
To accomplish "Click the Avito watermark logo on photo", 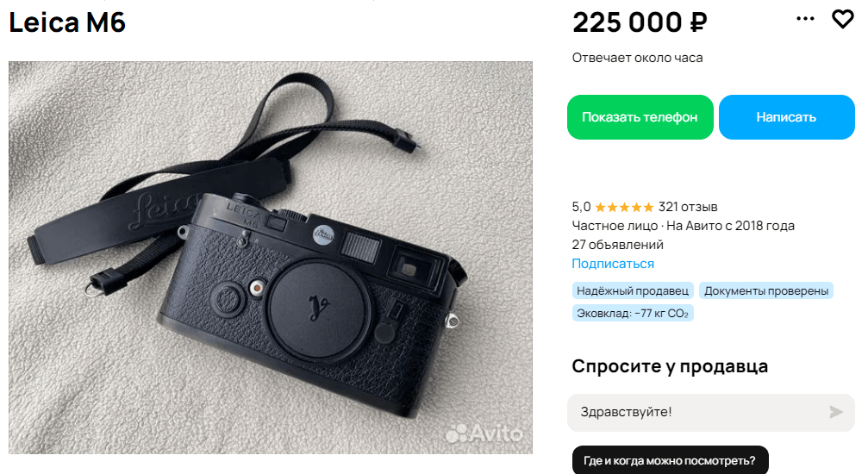I will point(484,433).
